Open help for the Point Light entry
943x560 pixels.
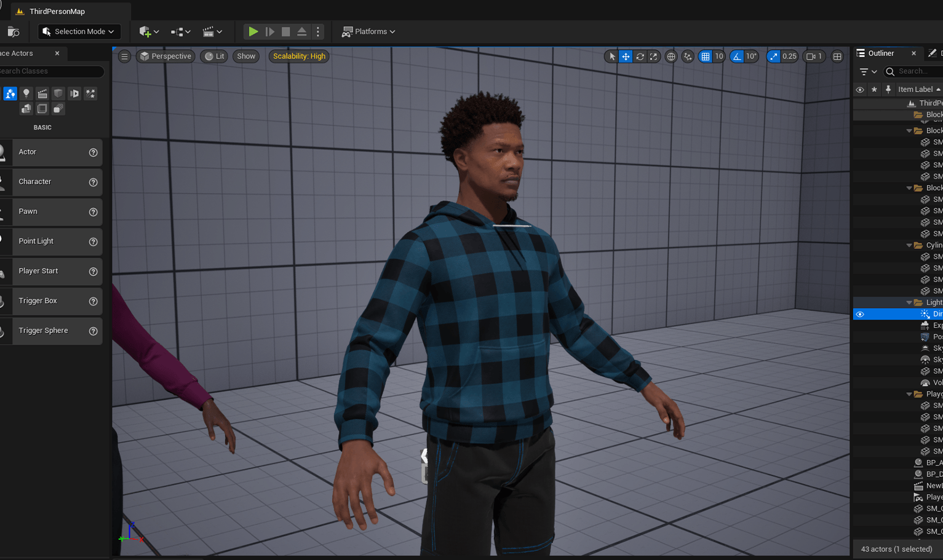point(94,242)
